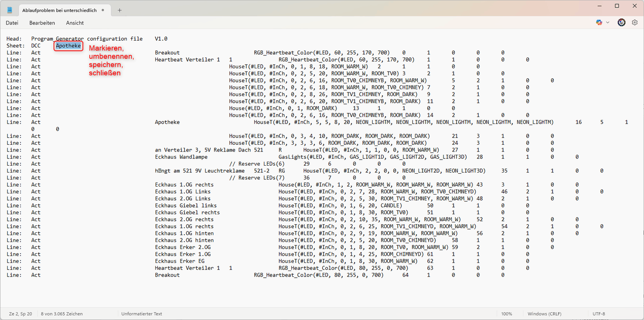Screen dimensions: 644x320
Task: Open the Datei menu
Action: point(12,23)
